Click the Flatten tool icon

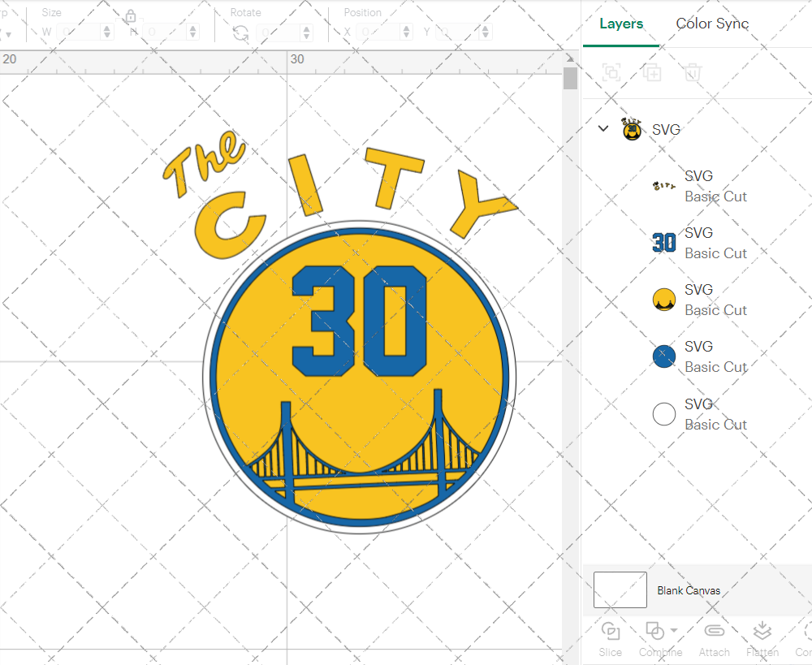pos(762,631)
